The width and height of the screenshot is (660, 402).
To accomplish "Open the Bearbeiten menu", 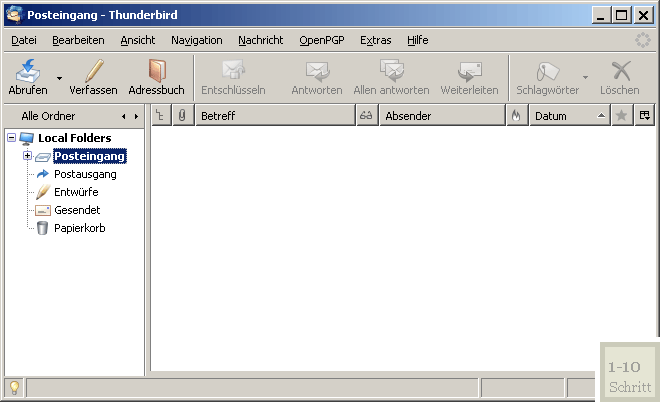I will point(78,40).
